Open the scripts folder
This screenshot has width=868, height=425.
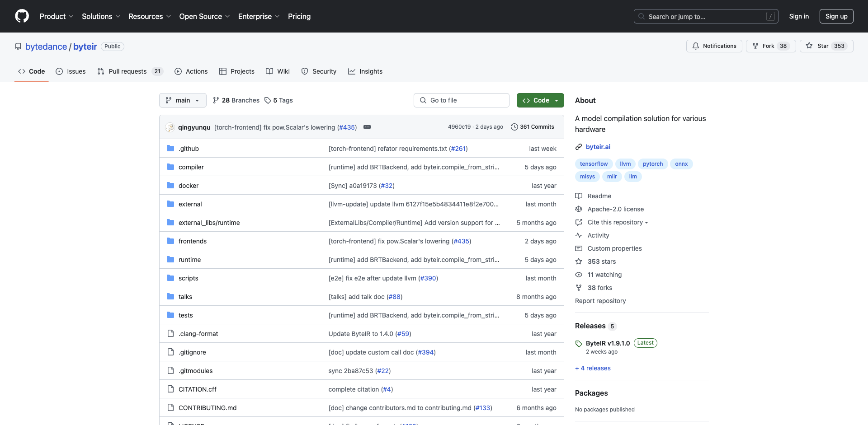[188, 278]
